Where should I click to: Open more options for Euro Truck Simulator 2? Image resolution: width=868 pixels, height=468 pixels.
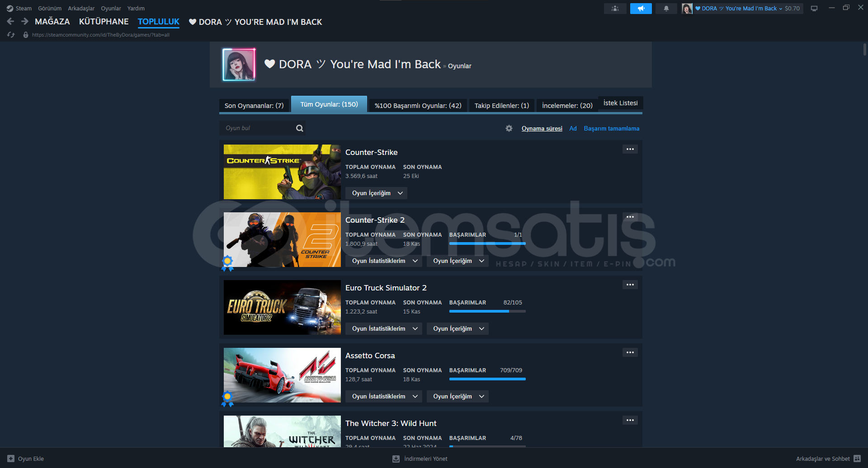click(x=630, y=285)
